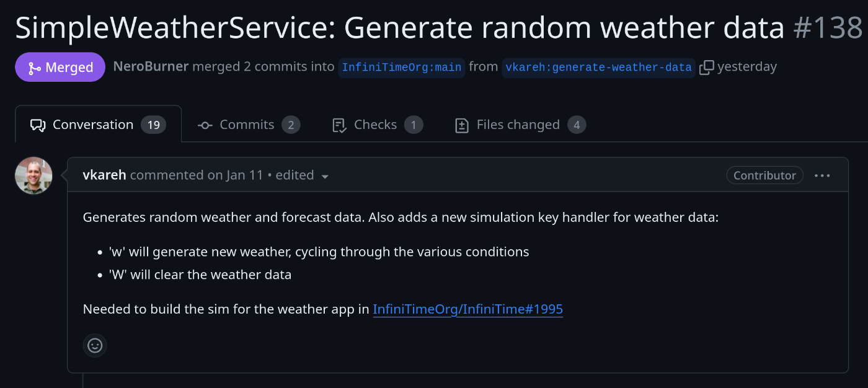Image resolution: width=868 pixels, height=388 pixels.
Task: Click the Files changed diff icon
Action: pyautogui.click(x=463, y=125)
